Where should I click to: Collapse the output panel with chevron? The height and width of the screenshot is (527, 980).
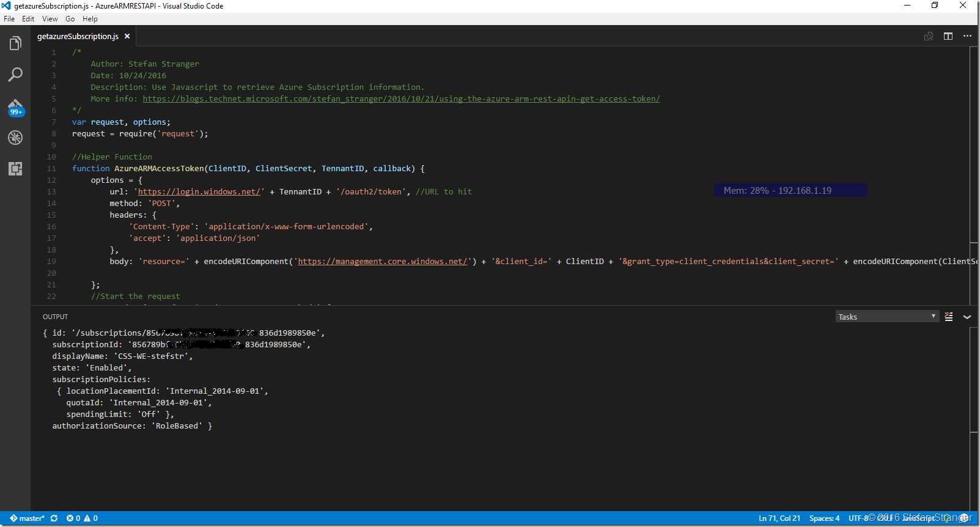pos(967,317)
